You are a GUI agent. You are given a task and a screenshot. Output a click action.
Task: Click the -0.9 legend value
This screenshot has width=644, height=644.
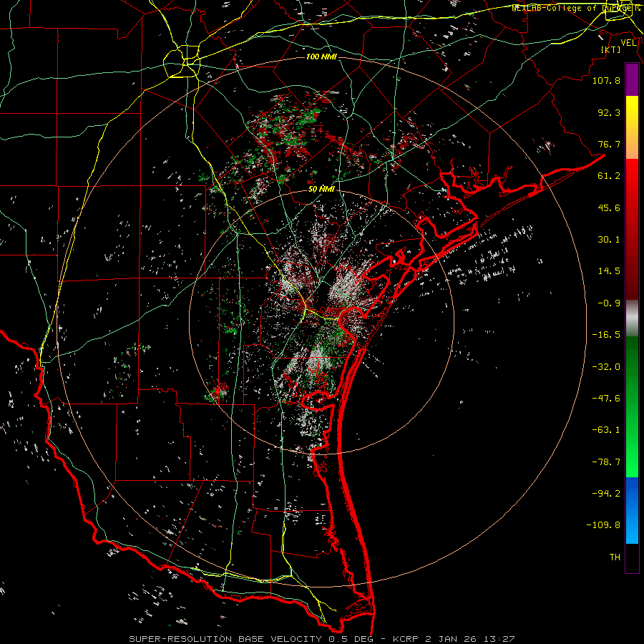click(609, 303)
